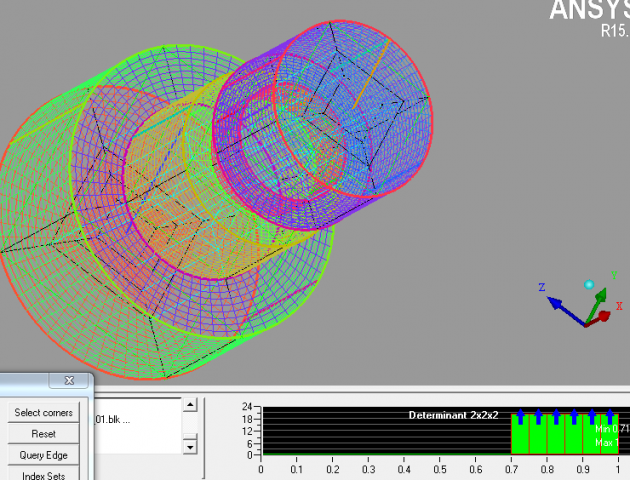The image size is (630, 480).
Task: Click the red X axis on triad
Action: pos(604,316)
